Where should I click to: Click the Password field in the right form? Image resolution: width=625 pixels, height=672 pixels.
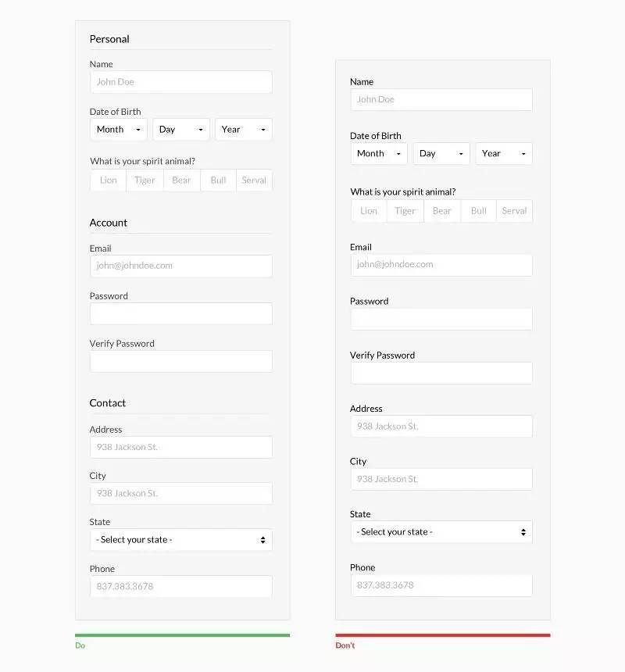[441, 319]
